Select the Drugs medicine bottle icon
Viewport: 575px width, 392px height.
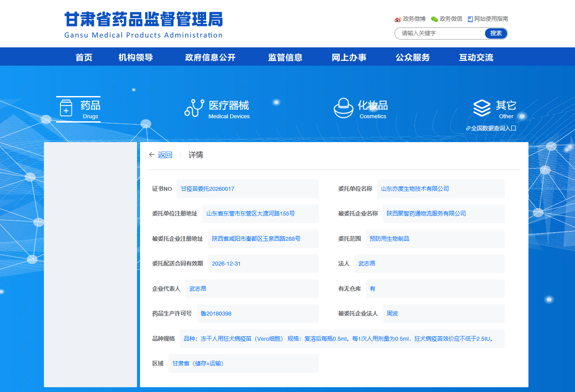coord(66,109)
